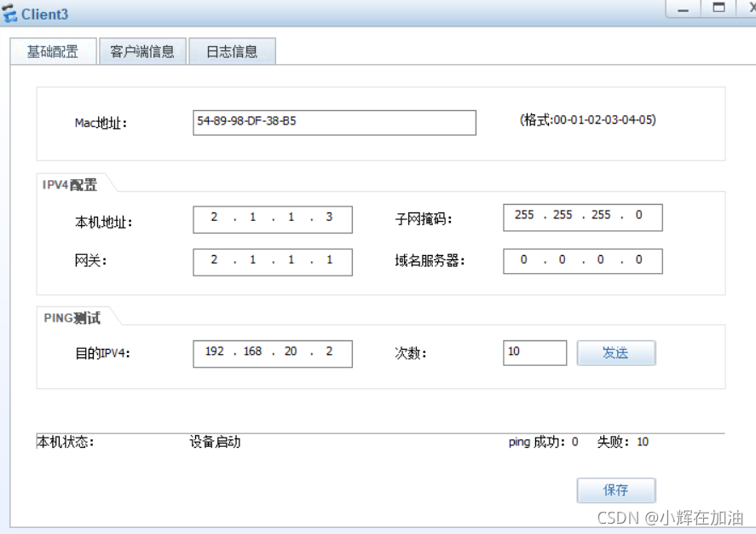Send the ping with 发送 button
Image resolution: width=756 pixels, height=534 pixels.
[x=616, y=352]
